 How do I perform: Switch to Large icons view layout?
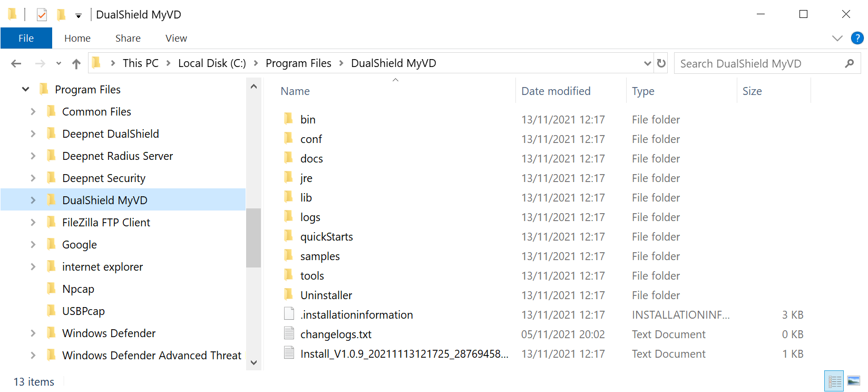coord(854,381)
